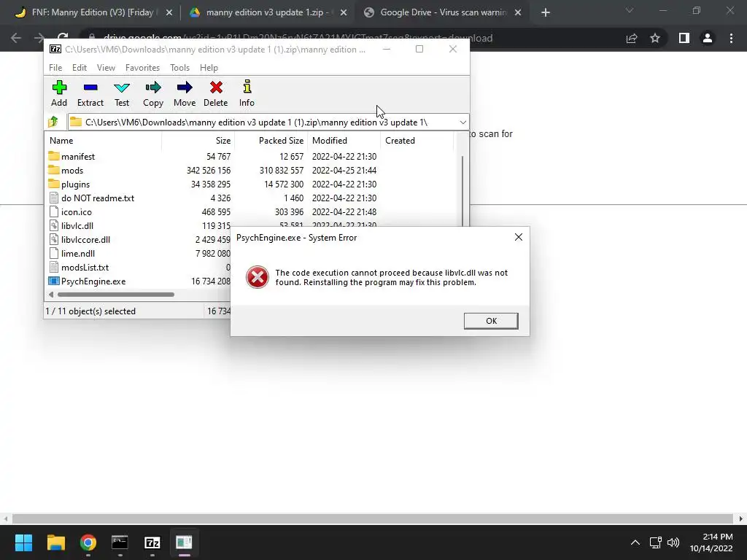Open the View menu in 7-Zip

pos(106,68)
